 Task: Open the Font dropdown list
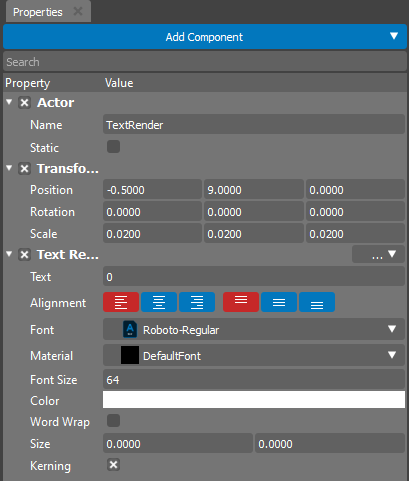click(x=392, y=329)
